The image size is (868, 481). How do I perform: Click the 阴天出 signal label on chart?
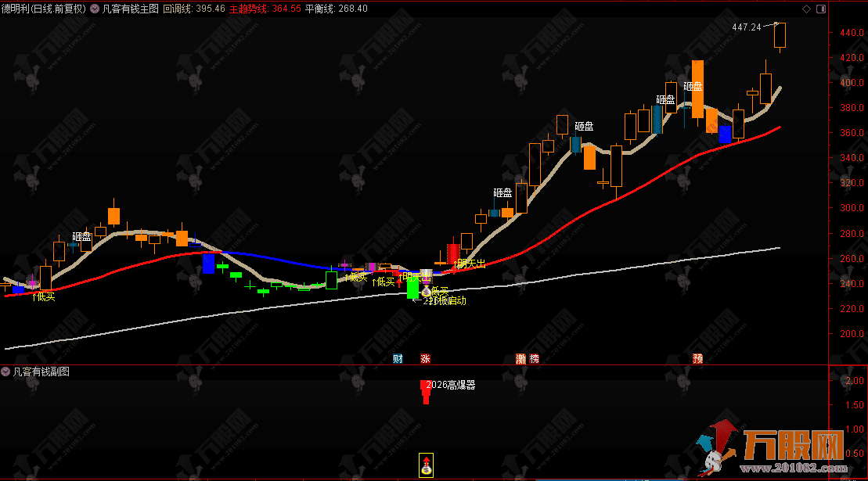[x=471, y=264]
